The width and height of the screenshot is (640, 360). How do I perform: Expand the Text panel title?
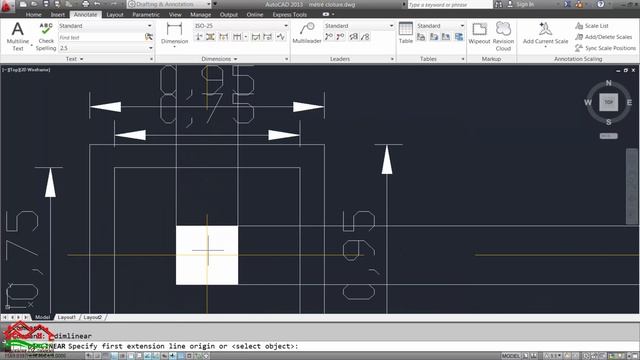pos(75,59)
